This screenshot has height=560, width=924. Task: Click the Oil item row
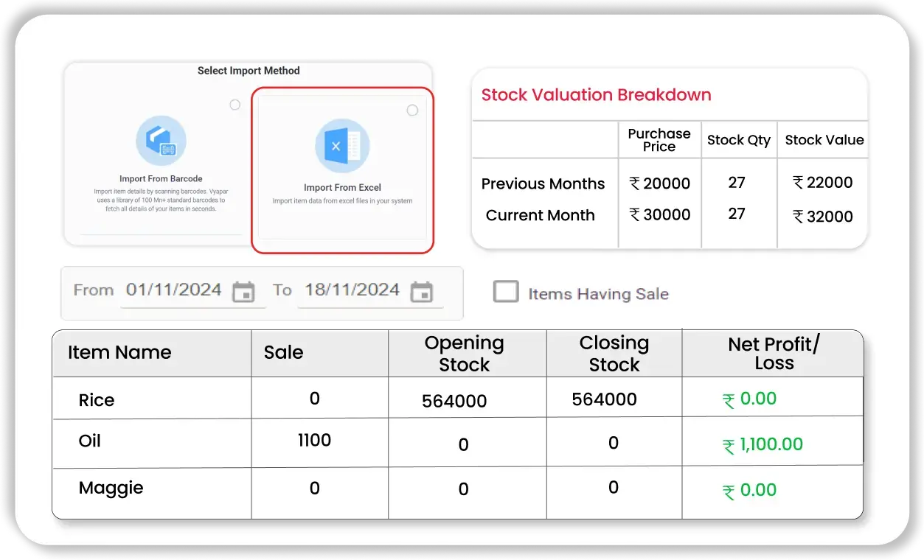click(89, 441)
